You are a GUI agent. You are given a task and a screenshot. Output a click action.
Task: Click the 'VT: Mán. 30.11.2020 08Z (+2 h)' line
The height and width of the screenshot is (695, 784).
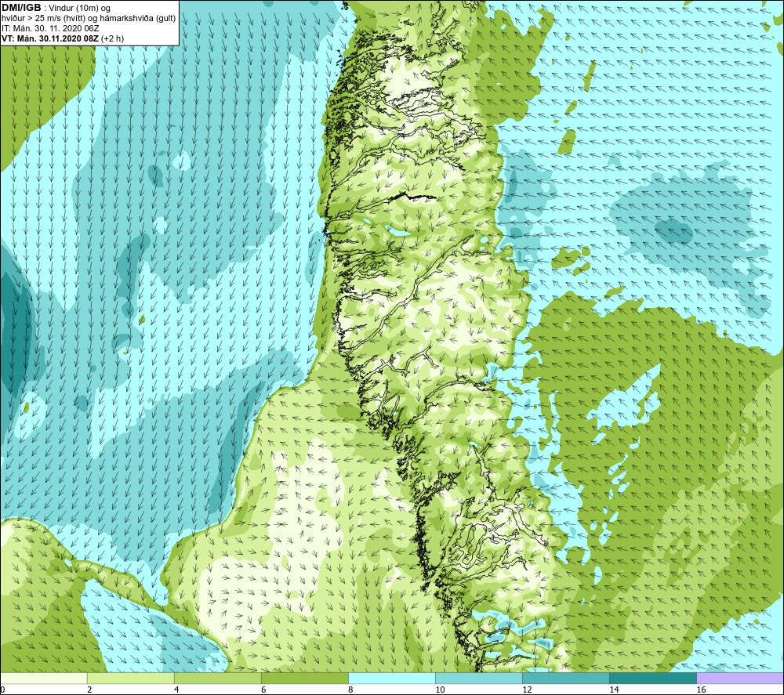coord(63,38)
